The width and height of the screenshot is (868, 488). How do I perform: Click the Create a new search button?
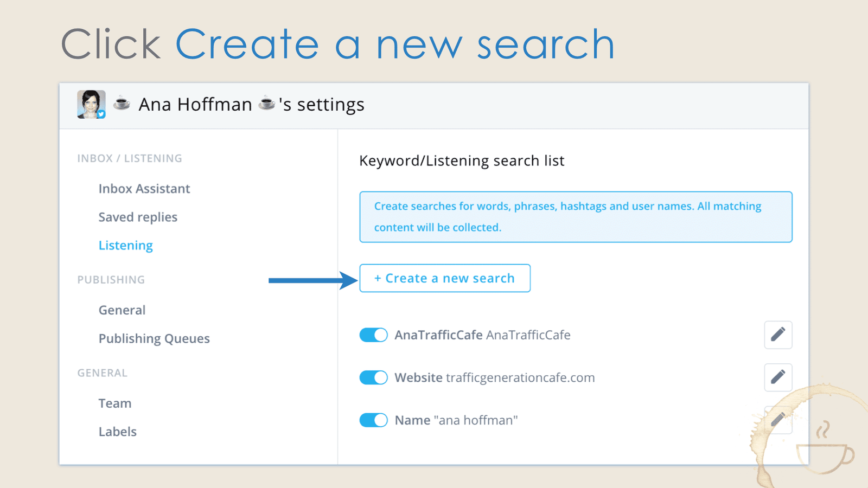click(444, 278)
